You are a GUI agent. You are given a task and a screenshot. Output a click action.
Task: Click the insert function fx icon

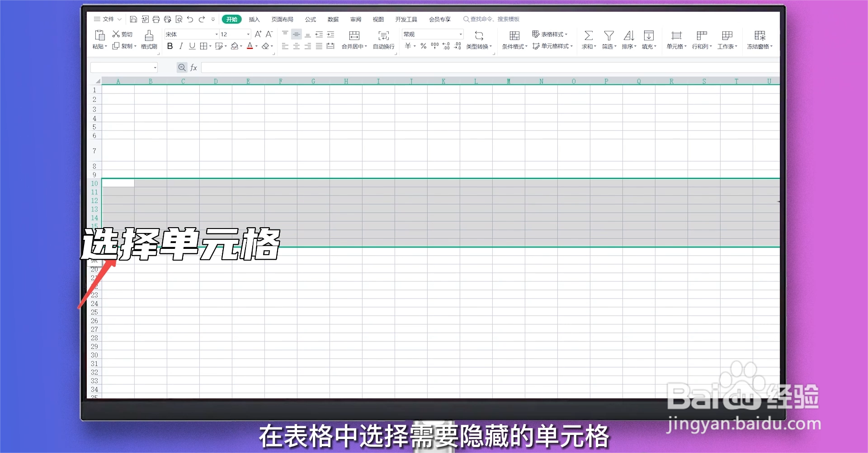[x=193, y=68]
